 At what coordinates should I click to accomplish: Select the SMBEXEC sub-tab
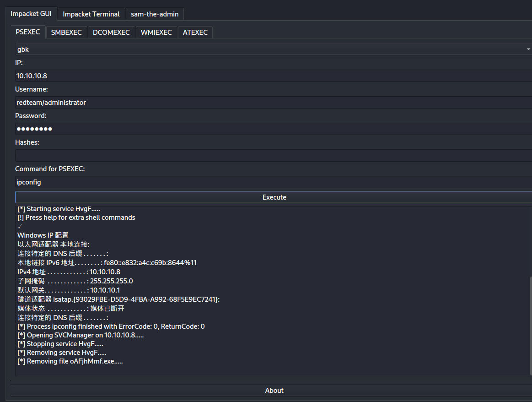tap(66, 32)
